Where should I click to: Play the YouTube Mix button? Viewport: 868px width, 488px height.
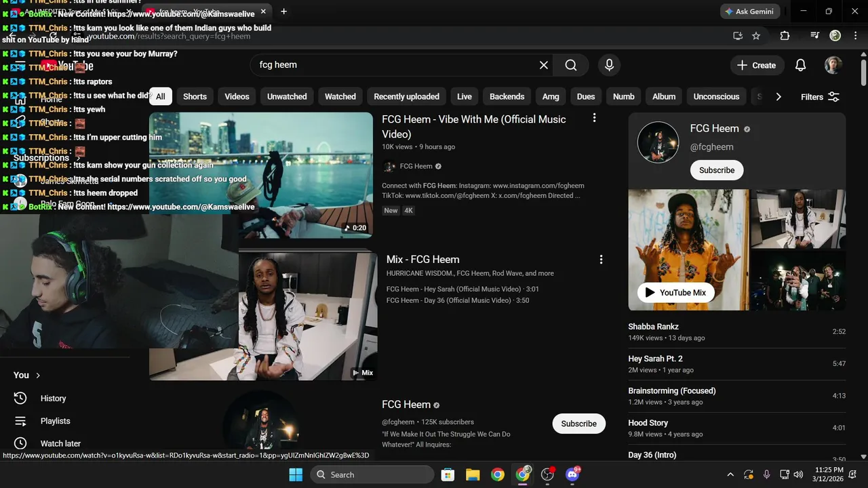click(x=675, y=293)
